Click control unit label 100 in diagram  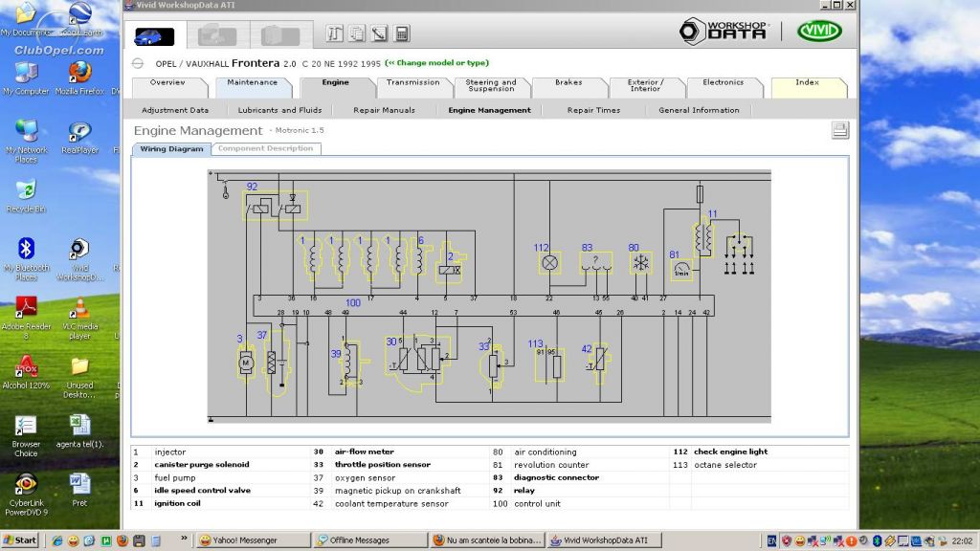353,303
